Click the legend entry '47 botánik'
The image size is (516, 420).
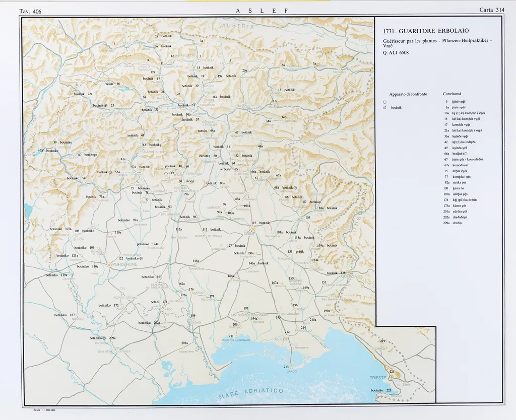point(392,107)
